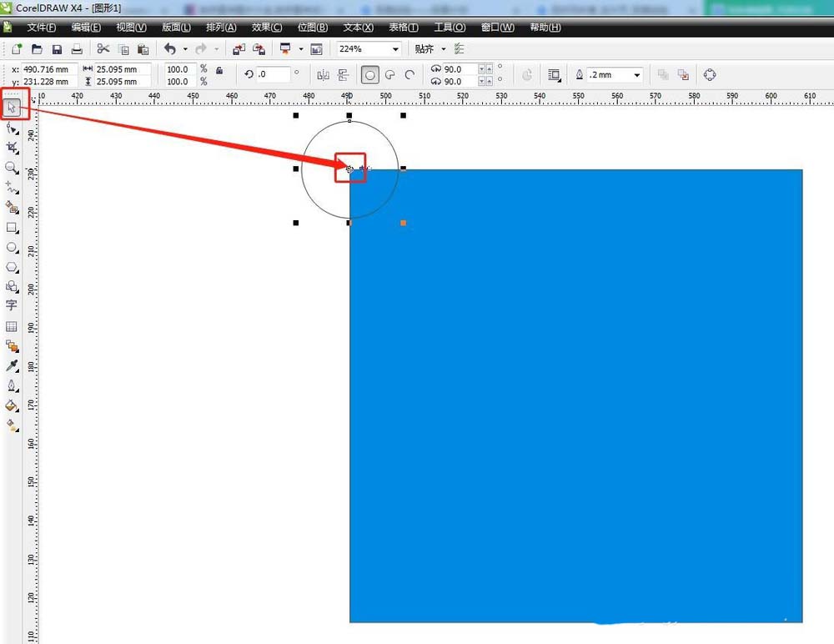This screenshot has height=644, width=834.
Task: Click the Undo button
Action: pyautogui.click(x=171, y=48)
